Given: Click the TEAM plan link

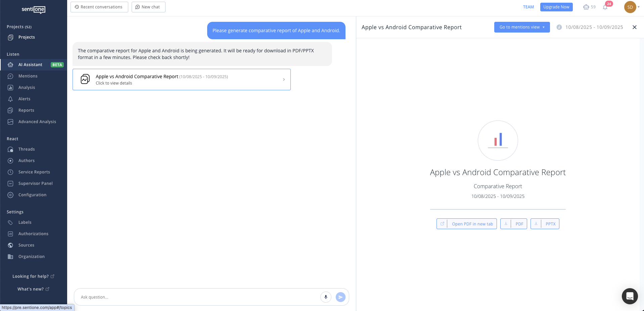Looking at the screenshot, I should (528, 7).
